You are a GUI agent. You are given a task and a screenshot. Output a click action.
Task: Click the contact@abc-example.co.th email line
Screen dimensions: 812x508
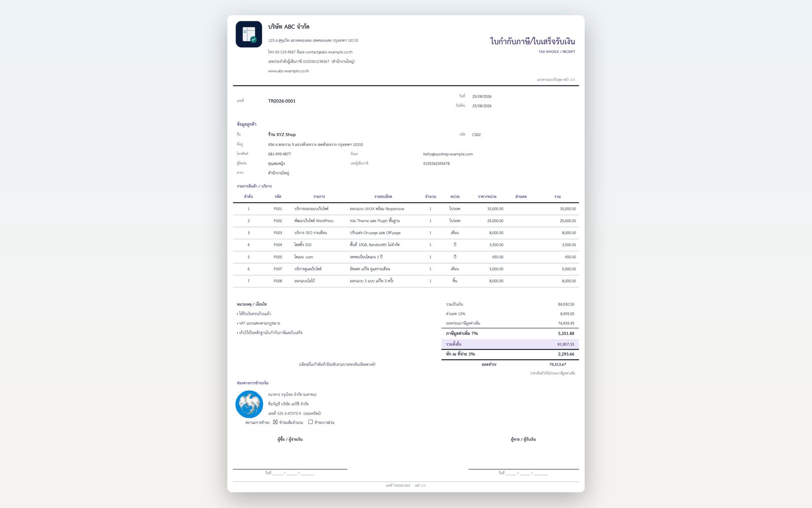329,52
